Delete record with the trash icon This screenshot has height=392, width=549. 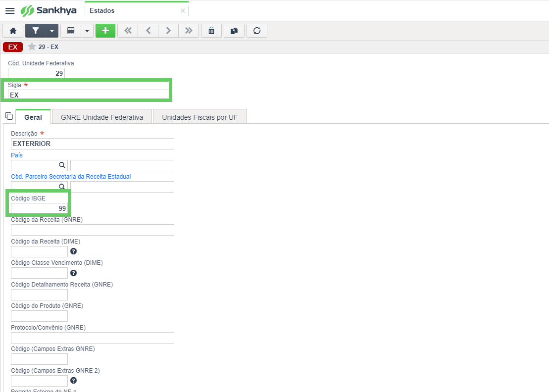pos(211,31)
